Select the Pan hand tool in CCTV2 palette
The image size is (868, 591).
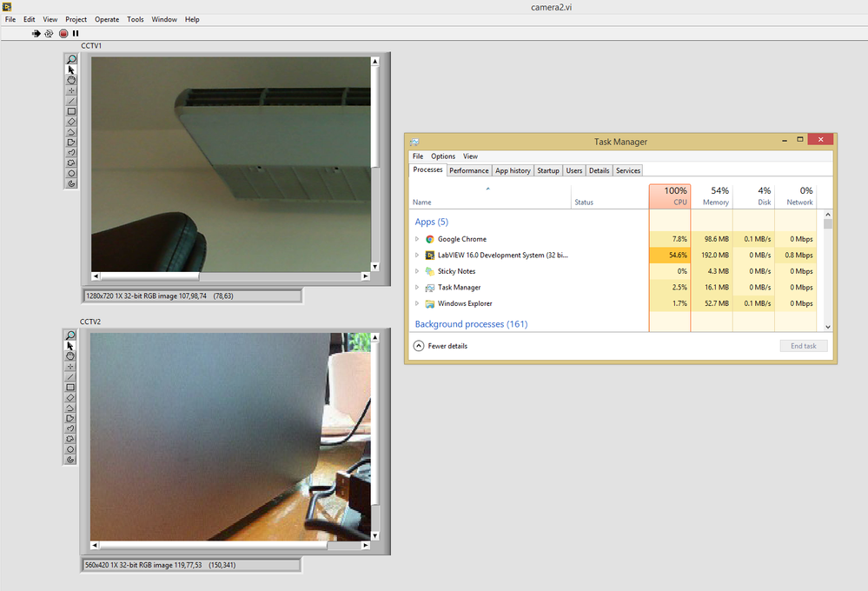pos(70,356)
